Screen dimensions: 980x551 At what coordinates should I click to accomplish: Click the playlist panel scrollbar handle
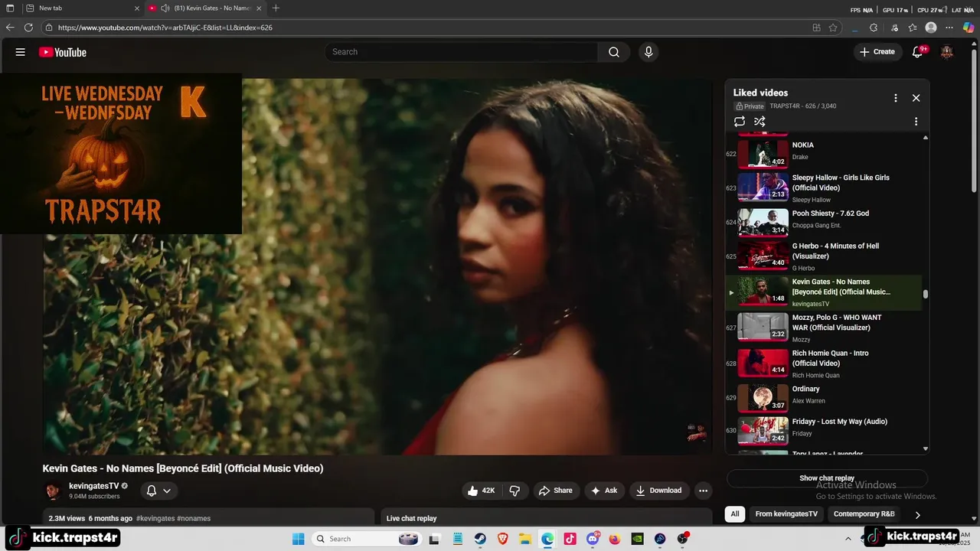[926, 294]
